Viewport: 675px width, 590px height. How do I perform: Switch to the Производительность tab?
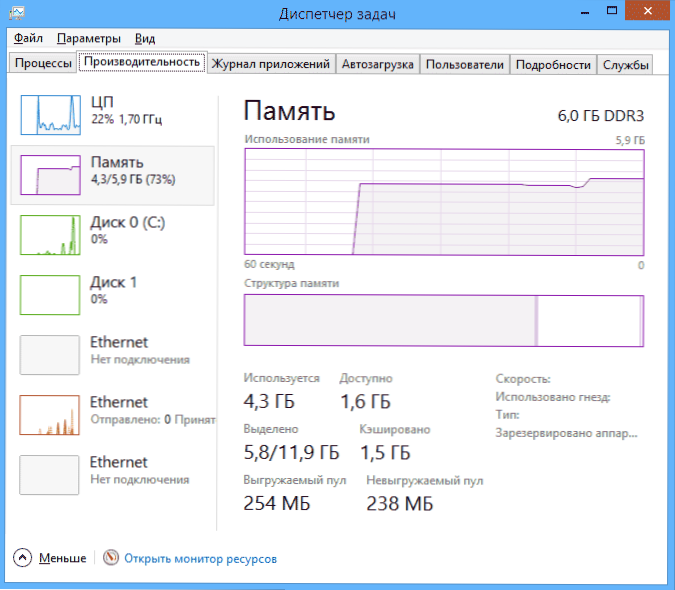point(142,62)
